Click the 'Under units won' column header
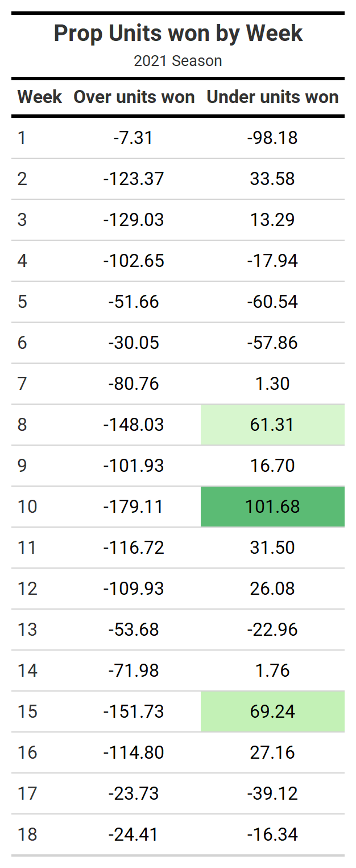 [x=272, y=97]
